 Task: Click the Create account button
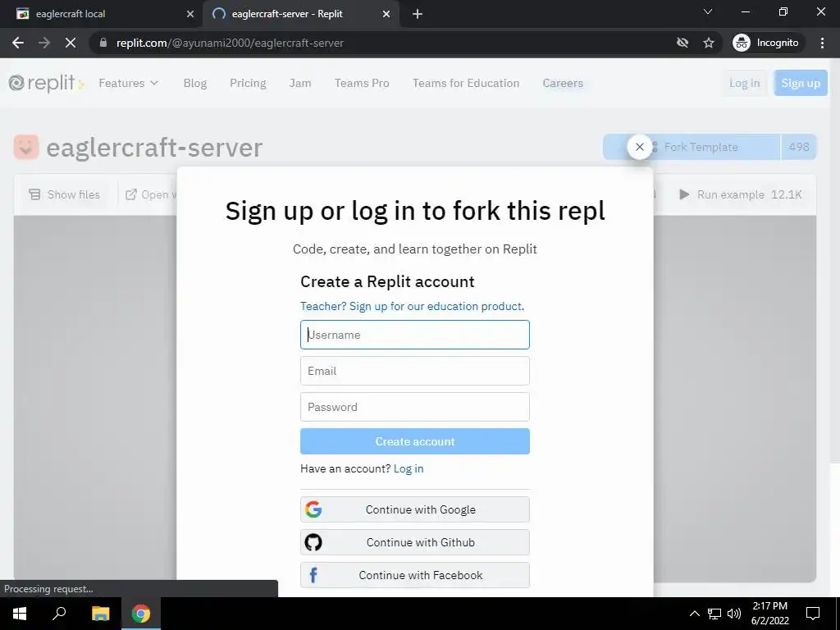[414, 441]
